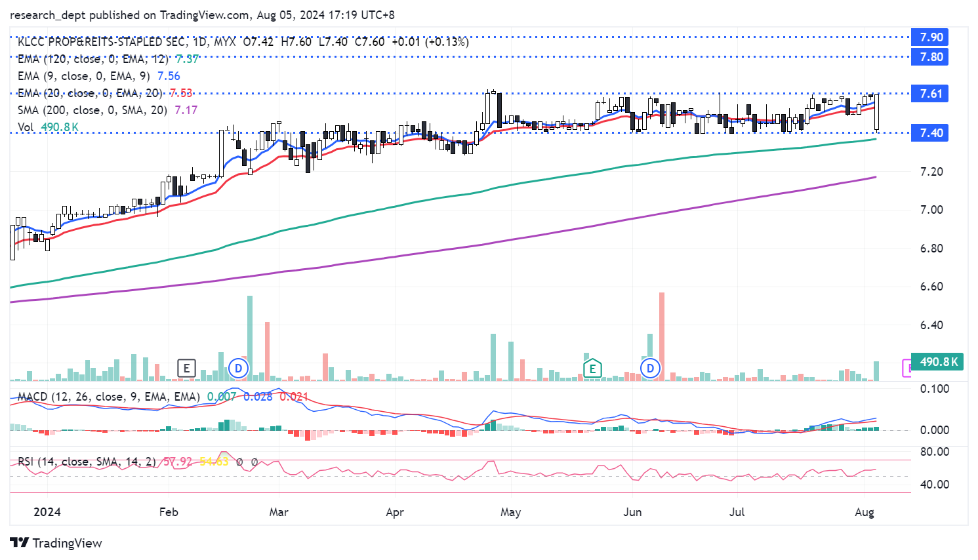Viewport: 978px width, 560px height.
Task: Open the MACD indicator legend
Action: tap(109, 397)
